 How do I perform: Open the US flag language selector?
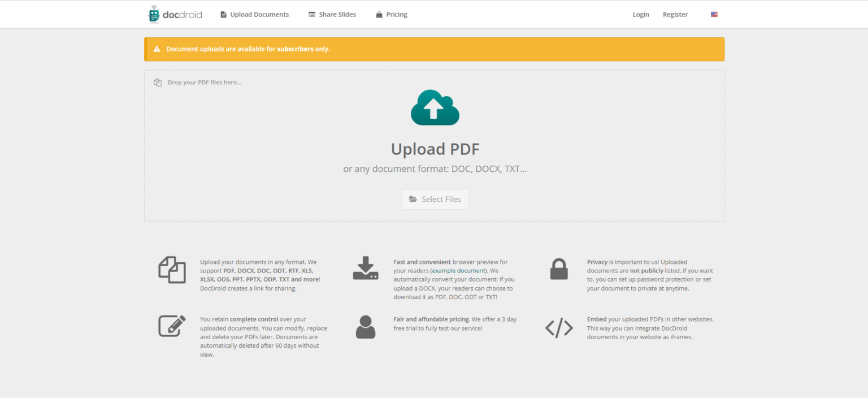click(x=714, y=14)
